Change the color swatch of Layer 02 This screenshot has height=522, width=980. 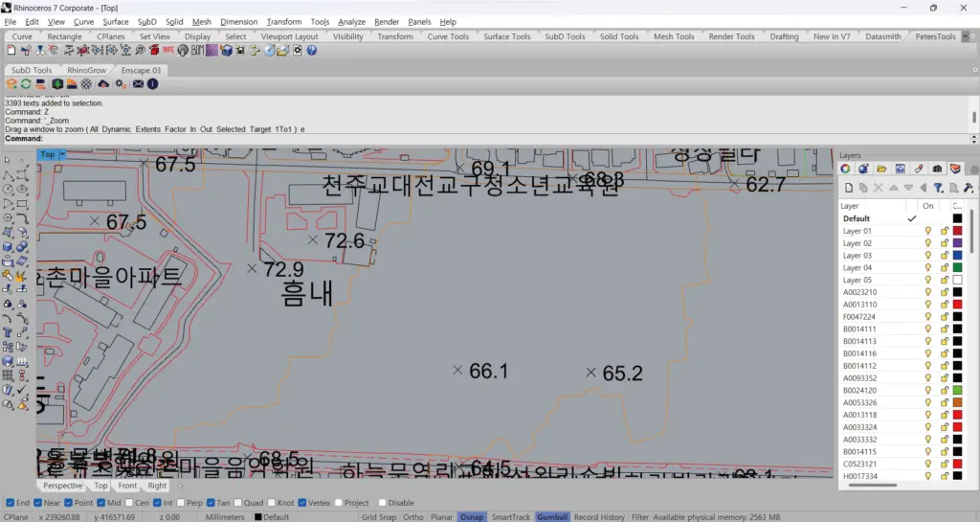pos(957,243)
